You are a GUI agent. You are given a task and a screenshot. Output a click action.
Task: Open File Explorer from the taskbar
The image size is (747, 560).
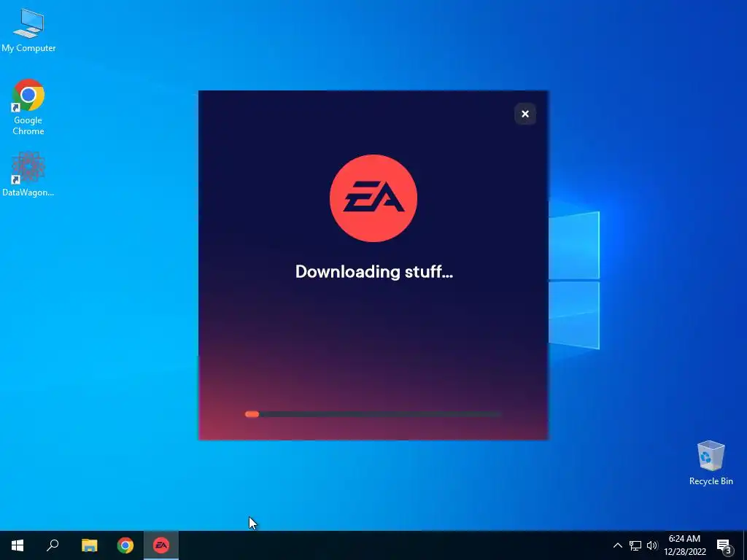click(89, 545)
